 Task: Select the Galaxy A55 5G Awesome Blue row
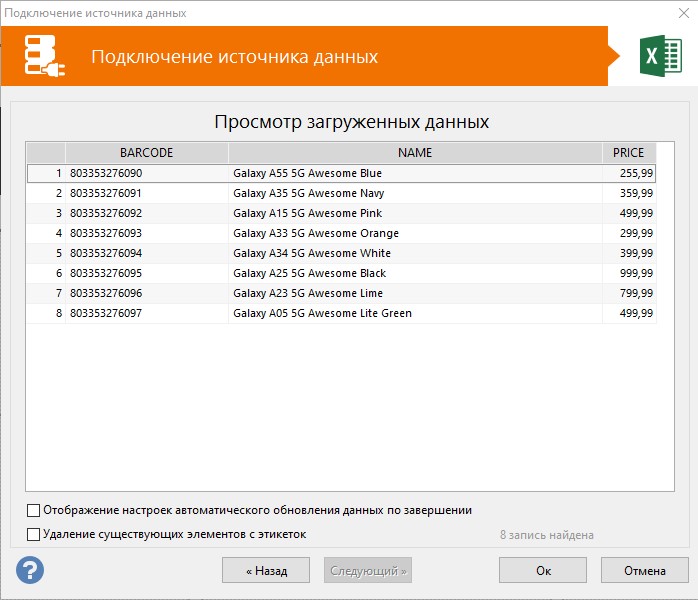[307, 173]
